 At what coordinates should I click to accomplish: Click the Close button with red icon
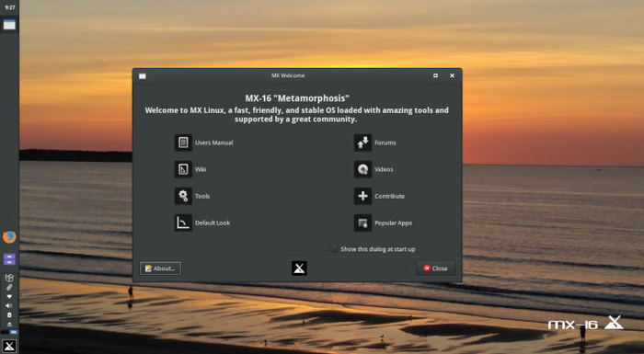435,268
